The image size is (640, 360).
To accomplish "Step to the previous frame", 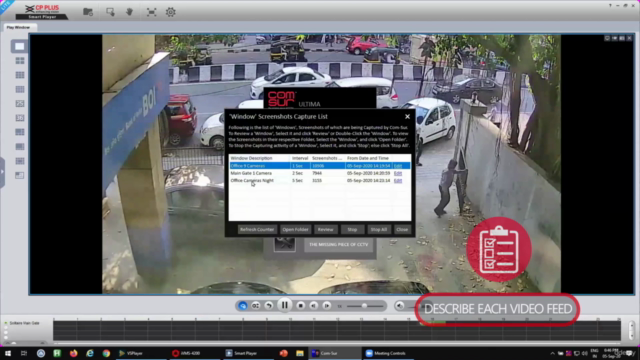I will (x=313, y=306).
